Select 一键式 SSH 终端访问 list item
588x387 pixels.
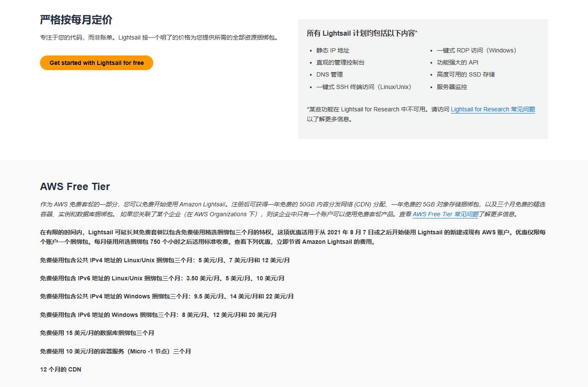365,87
